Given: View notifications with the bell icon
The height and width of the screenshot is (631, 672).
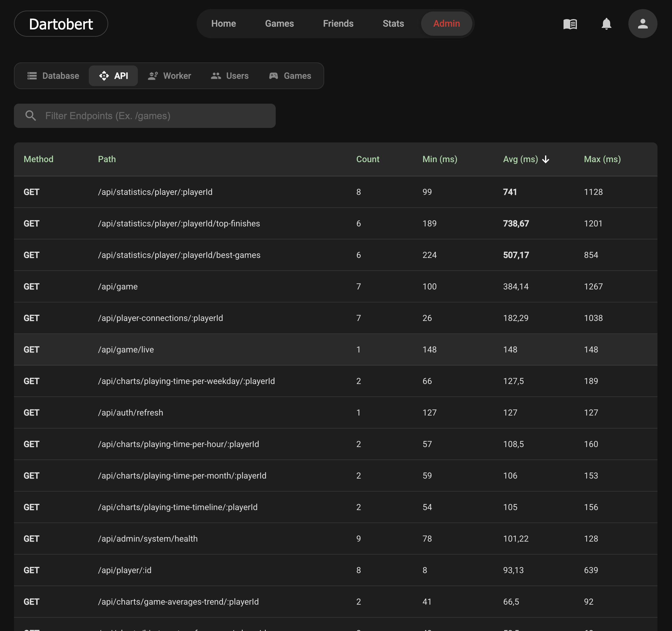Looking at the screenshot, I should [x=607, y=24].
